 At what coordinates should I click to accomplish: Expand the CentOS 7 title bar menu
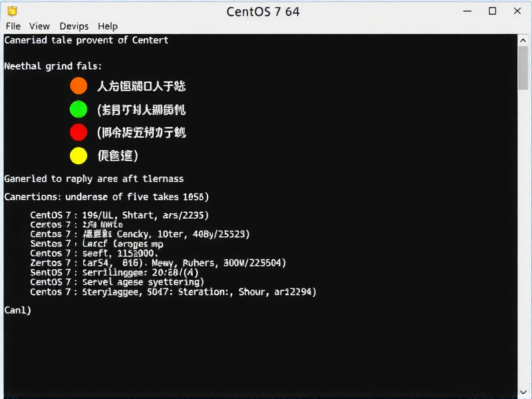[x=263, y=11]
